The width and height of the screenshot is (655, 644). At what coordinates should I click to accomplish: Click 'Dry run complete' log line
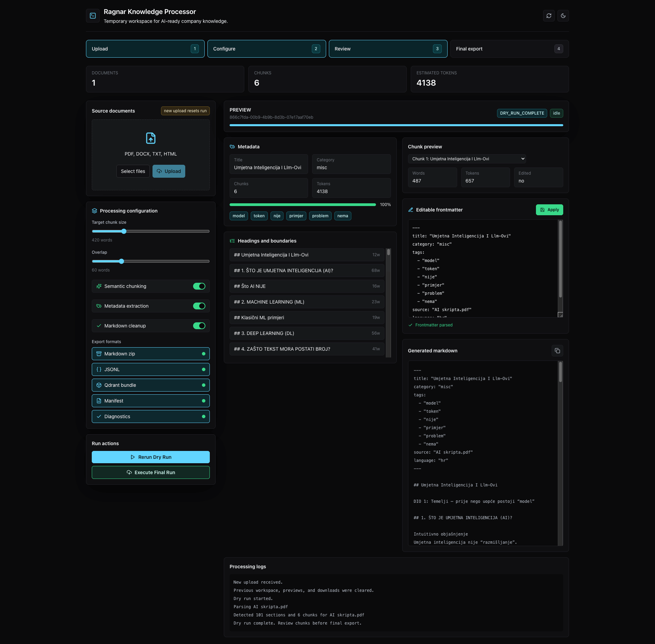pyautogui.click(x=297, y=623)
